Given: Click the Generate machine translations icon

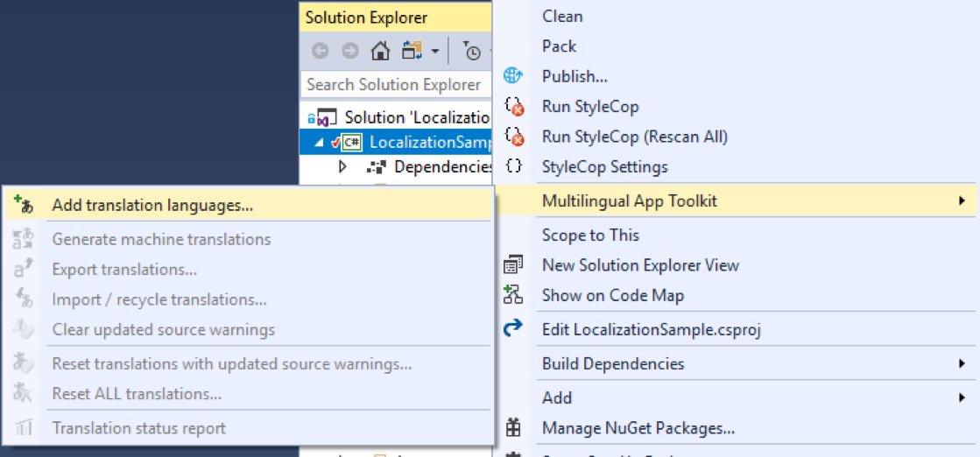Looking at the screenshot, I should tap(23, 239).
